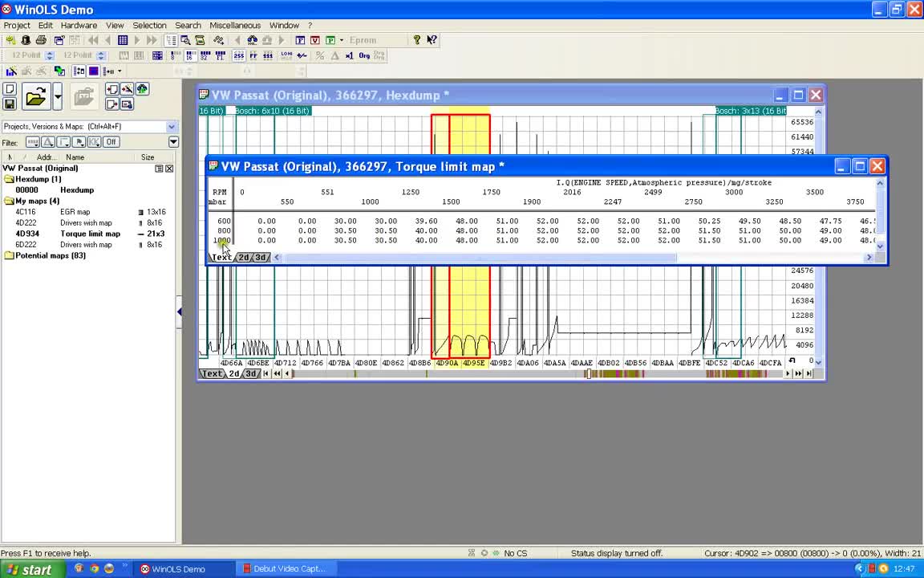
Task: Switch Hexdump window to 3d tab
Action: [x=251, y=373]
